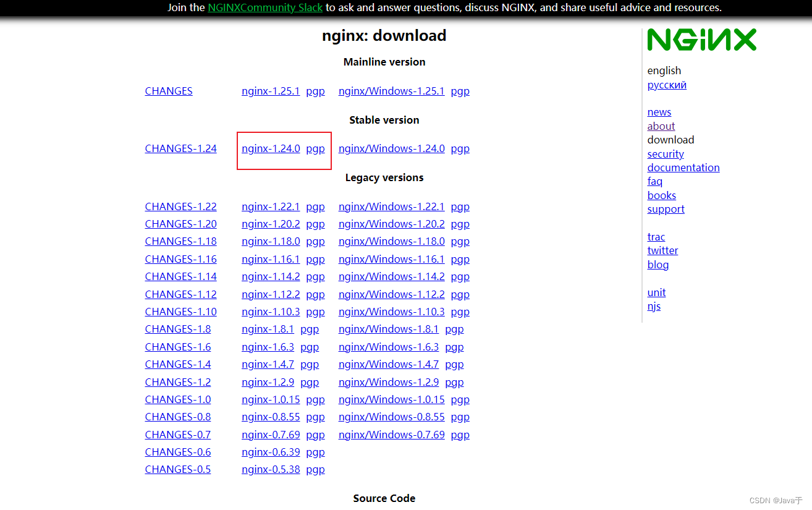812x510 pixels.
Task: Download nginx-1.2.9 source
Action: tap(268, 382)
